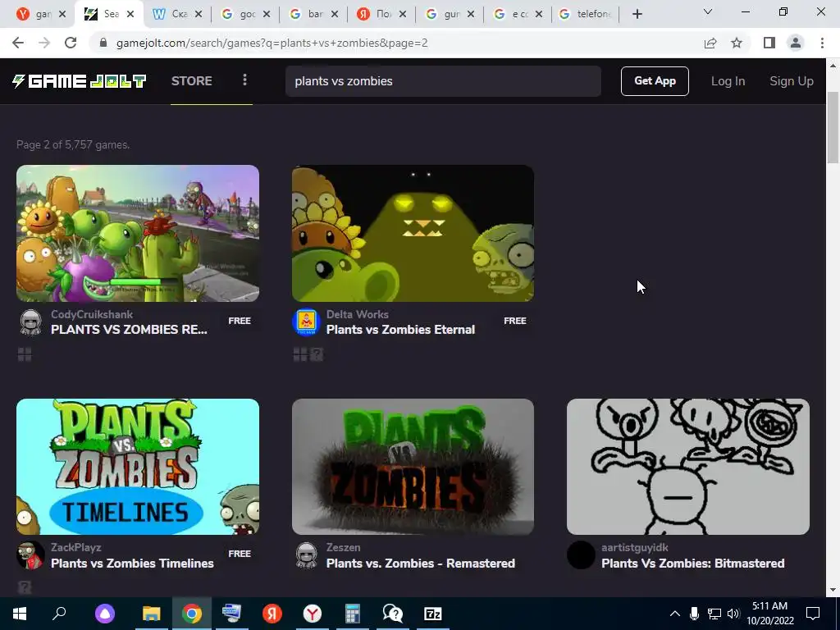
Task: Switch to the Google 'telefon' tab
Action: click(x=585, y=14)
